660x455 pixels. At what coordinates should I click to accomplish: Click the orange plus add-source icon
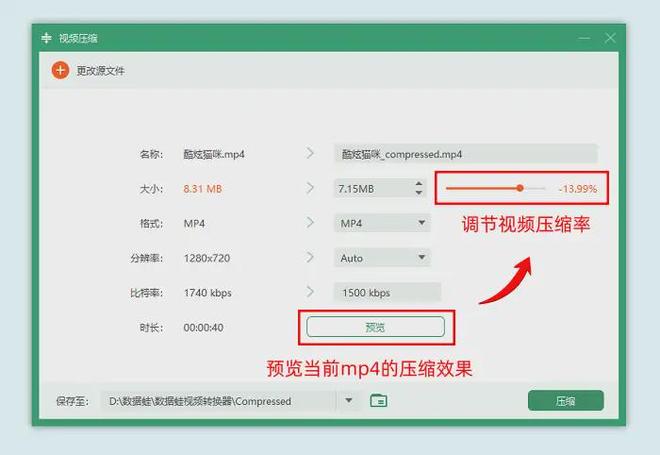60,70
